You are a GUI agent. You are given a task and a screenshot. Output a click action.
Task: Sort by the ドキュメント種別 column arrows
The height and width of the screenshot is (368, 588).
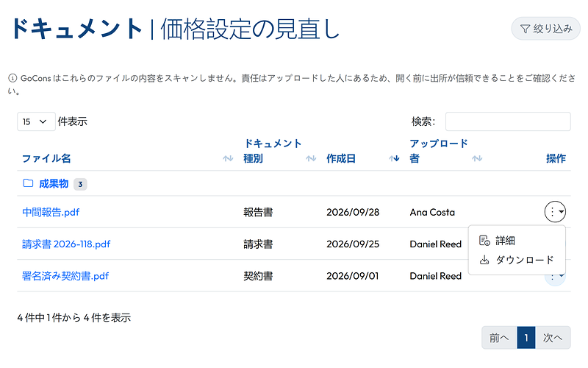point(311,158)
